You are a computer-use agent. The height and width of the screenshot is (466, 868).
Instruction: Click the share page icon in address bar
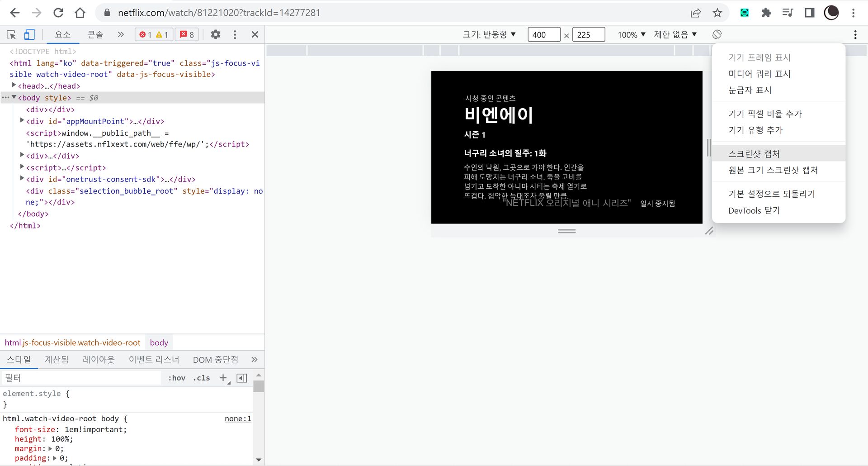click(x=696, y=13)
